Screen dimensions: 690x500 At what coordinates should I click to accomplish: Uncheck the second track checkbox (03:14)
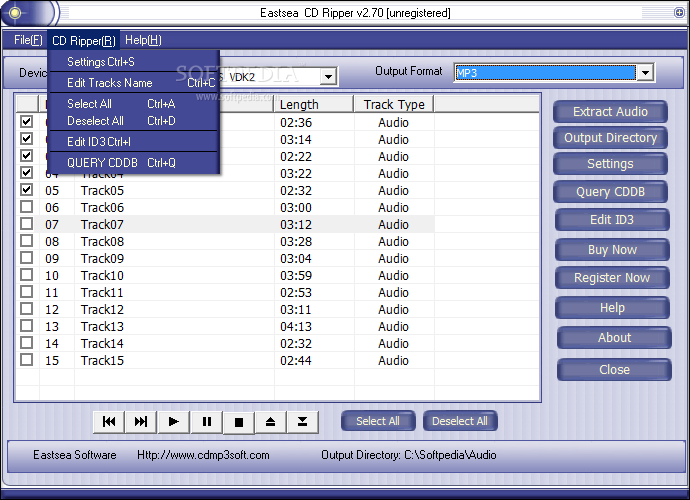pyautogui.click(x=26, y=139)
